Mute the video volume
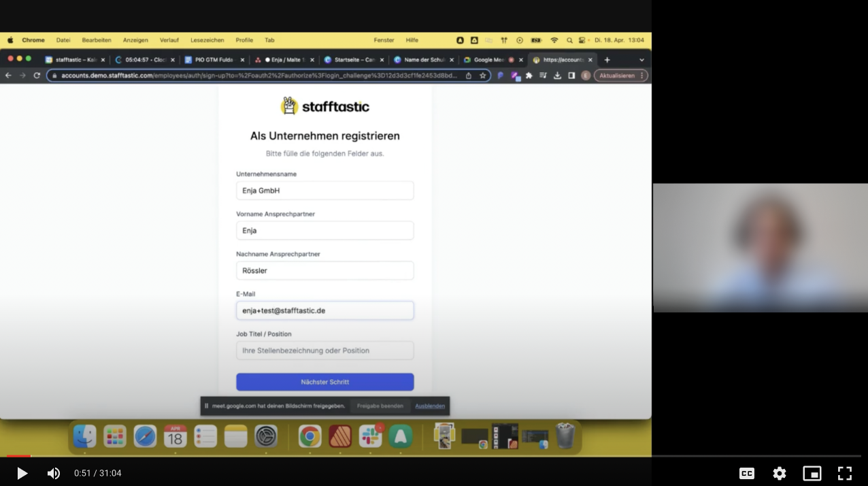This screenshot has height=486, width=868. pos(54,473)
